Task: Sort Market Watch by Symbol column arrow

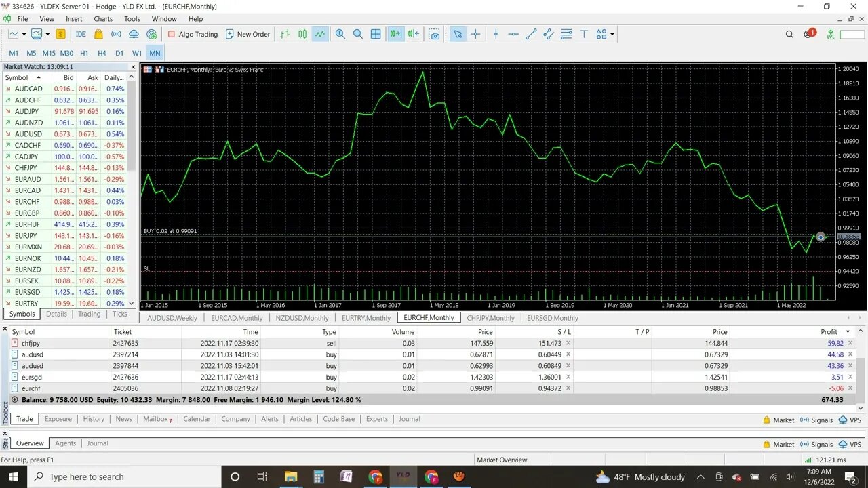Action: click(x=38, y=77)
